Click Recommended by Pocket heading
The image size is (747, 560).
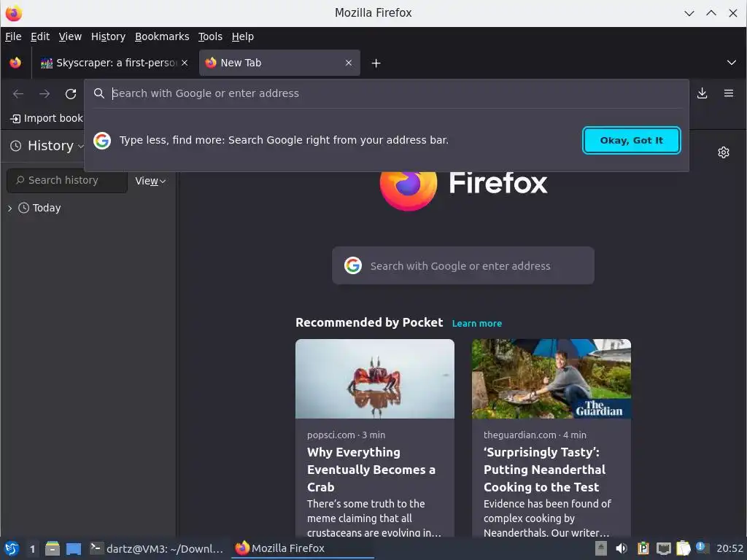tap(369, 322)
